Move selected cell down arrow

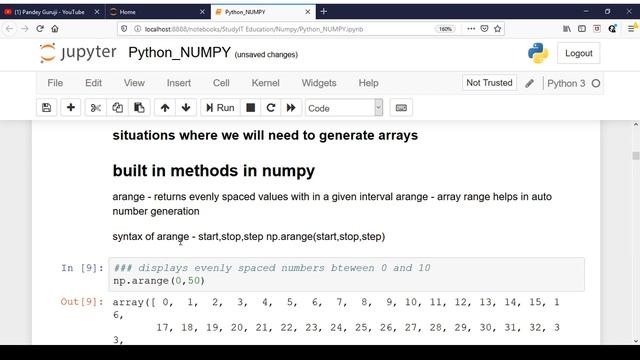coord(186,108)
